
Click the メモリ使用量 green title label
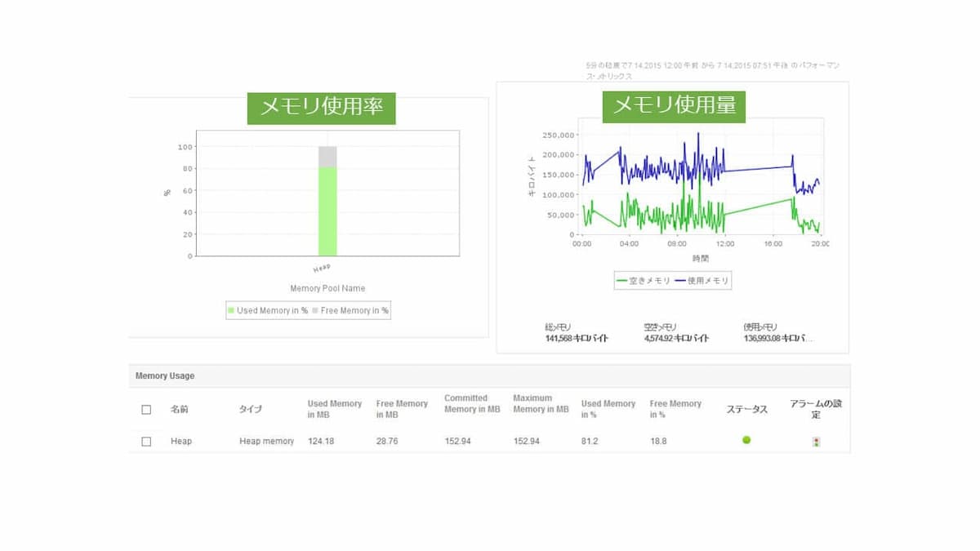point(674,105)
